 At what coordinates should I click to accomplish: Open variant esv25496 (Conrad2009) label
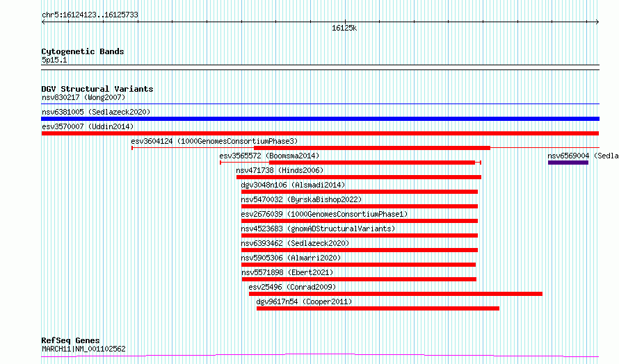(292, 287)
